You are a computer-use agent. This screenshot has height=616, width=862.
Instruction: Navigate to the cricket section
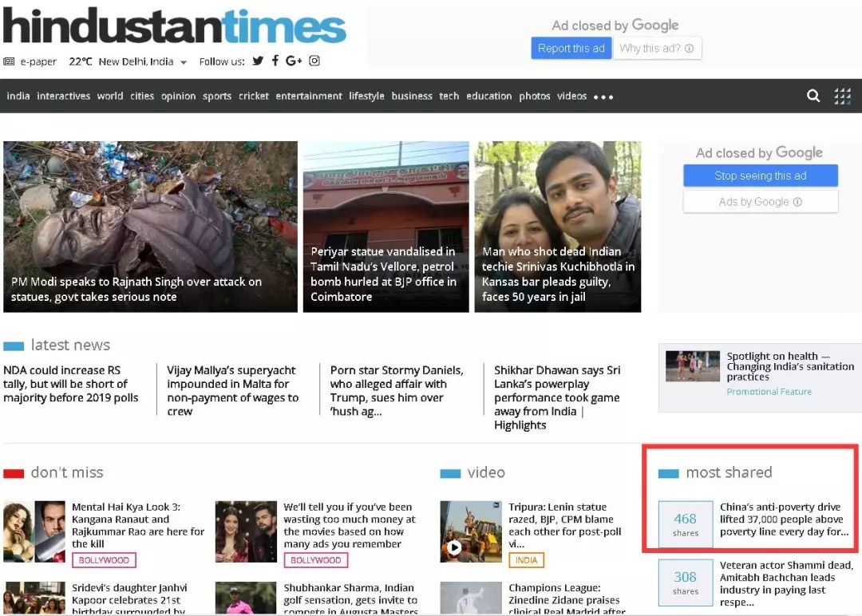click(x=254, y=97)
